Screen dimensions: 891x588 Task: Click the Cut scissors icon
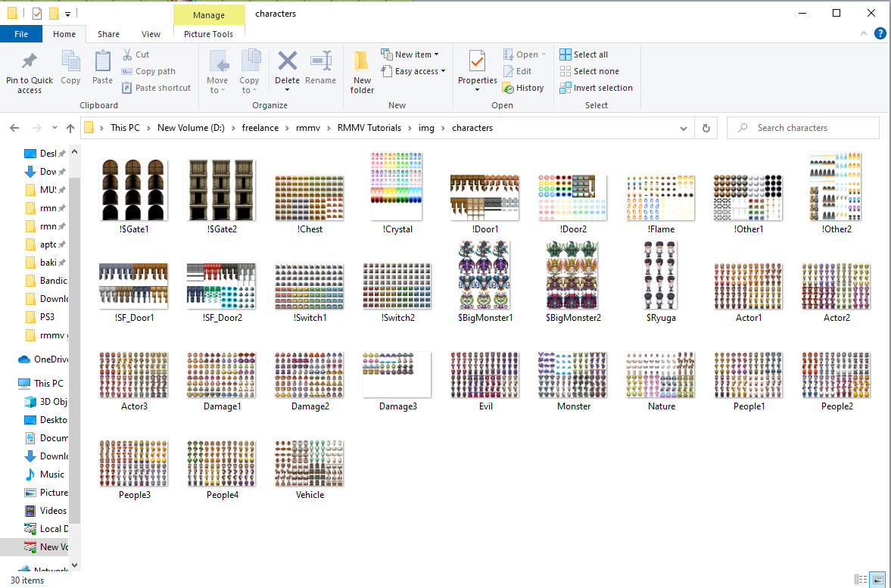coord(128,54)
